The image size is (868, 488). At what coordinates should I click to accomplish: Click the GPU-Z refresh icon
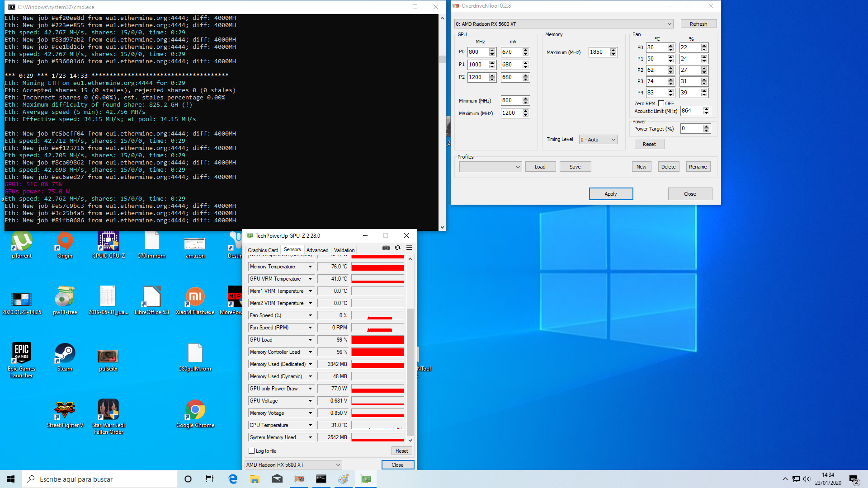[x=397, y=248]
